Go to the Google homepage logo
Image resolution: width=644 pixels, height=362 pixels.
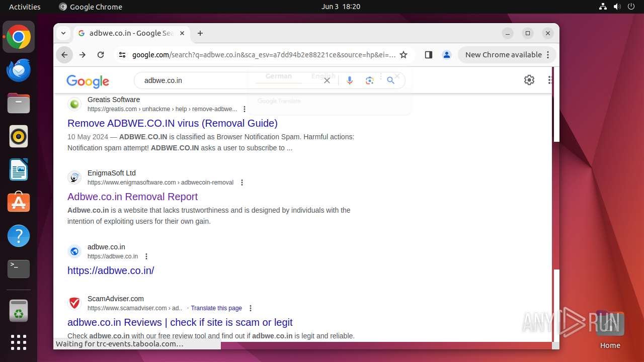[x=88, y=81]
